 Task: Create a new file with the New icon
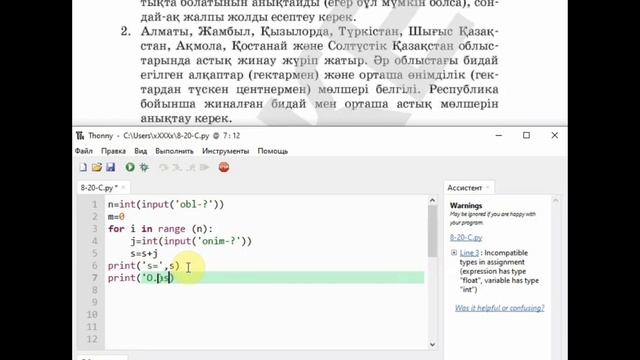point(83,167)
